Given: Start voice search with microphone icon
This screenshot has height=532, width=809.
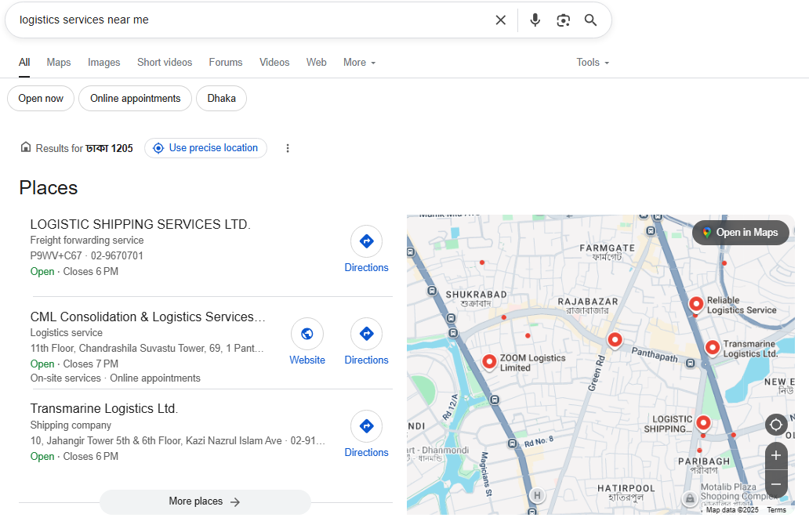Looking at the screenshot, I should pos(535,20).
